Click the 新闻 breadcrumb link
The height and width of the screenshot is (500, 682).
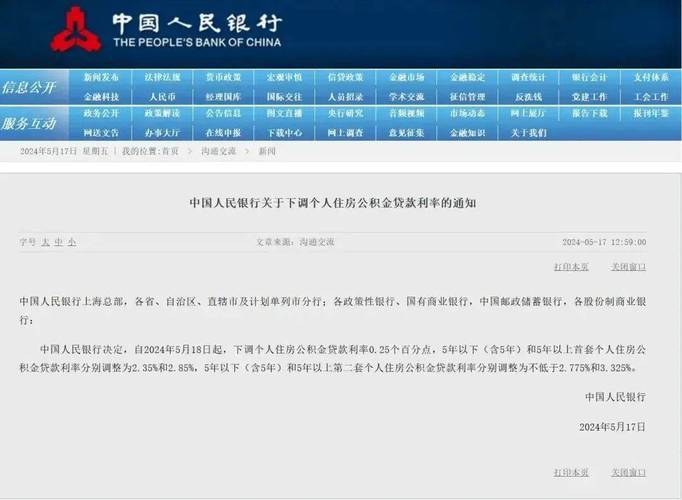(267, 151)
